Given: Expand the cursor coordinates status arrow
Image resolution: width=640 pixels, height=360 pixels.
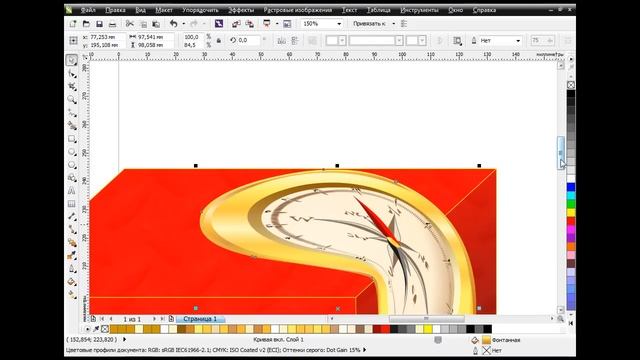Looking at the screenshot, I should 124,339.
